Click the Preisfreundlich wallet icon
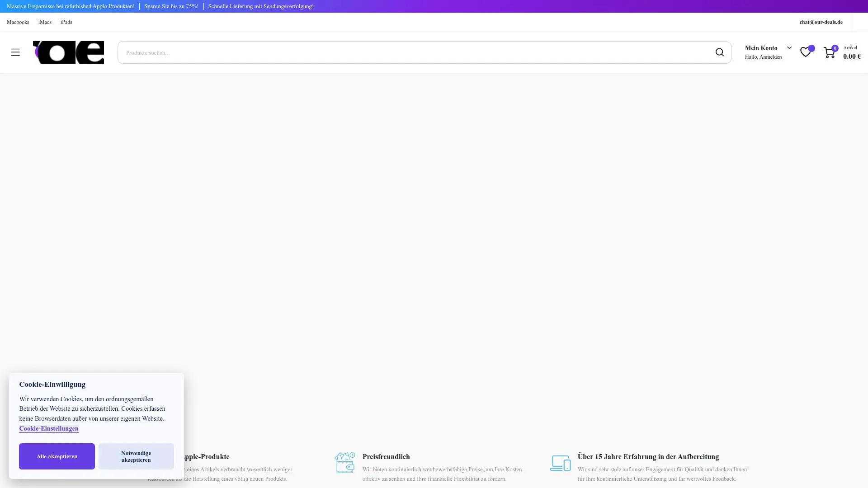 pos(345,463)
